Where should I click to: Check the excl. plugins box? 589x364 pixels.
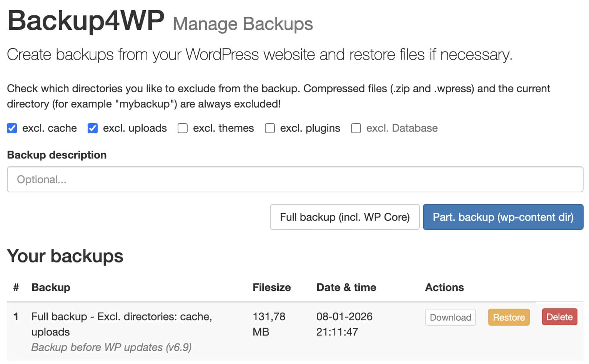coord(270,128)
